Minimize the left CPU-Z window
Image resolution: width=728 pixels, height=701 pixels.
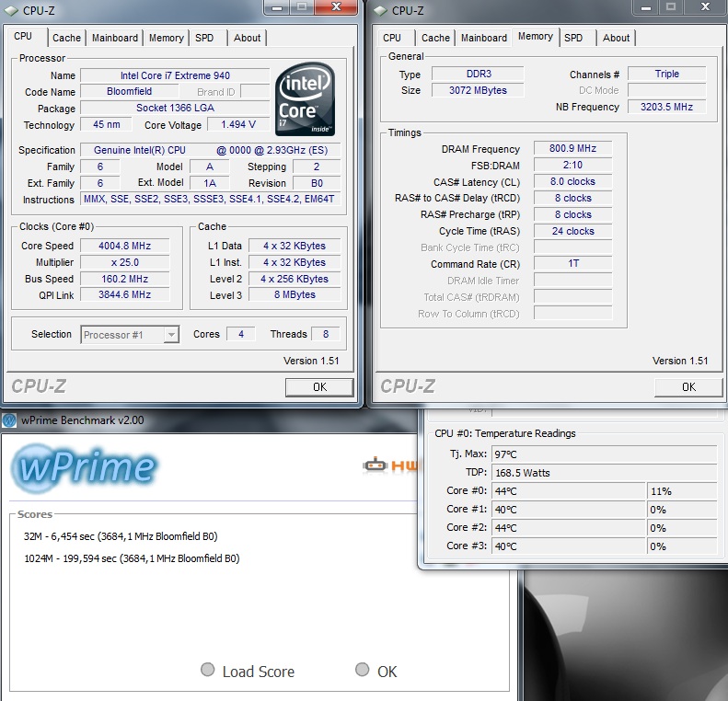[x=277, y=7]
